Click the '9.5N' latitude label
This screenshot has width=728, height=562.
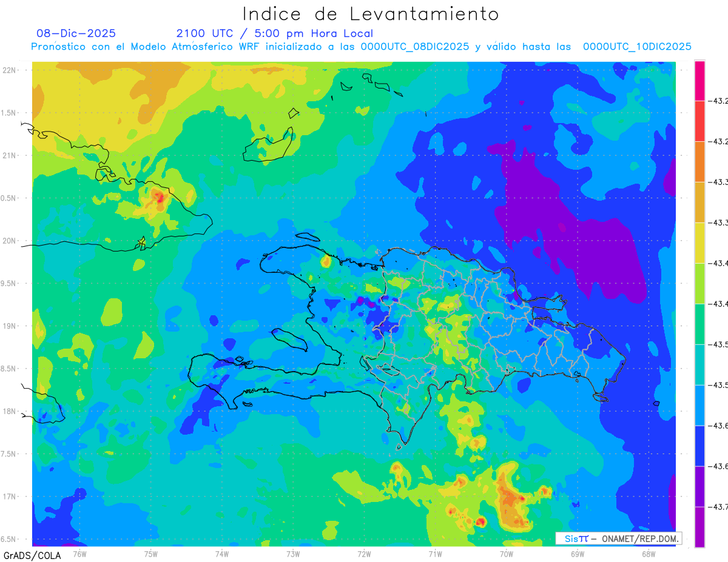tap(9, 283)
